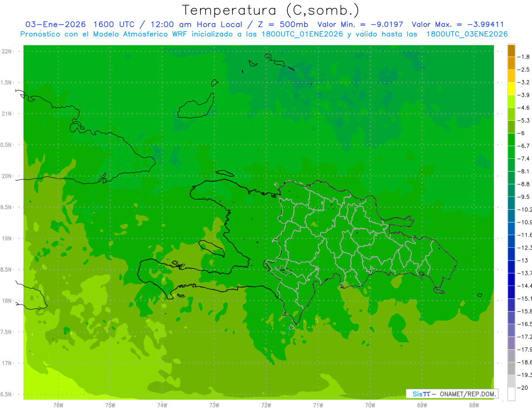Click the '74W' longitude axis label
The width and height of the screenshot is (532, 411).
162,405
